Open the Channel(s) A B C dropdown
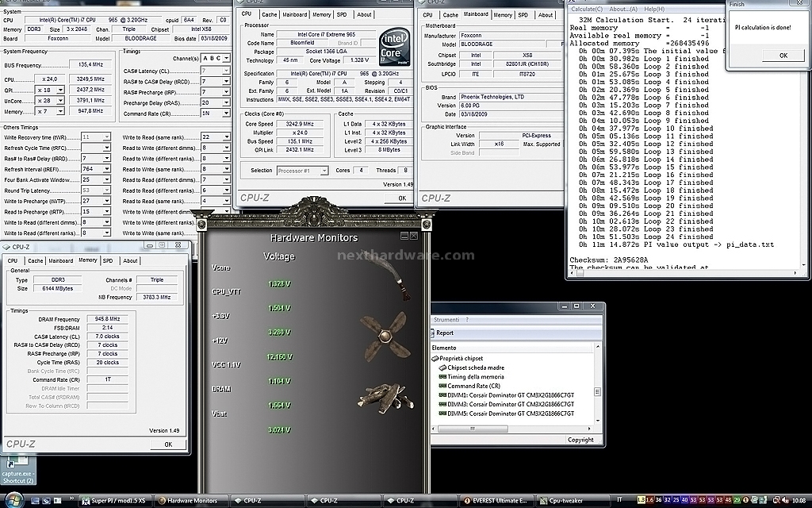The height and width of the screenshot is (508, 812). click(216, 59)
